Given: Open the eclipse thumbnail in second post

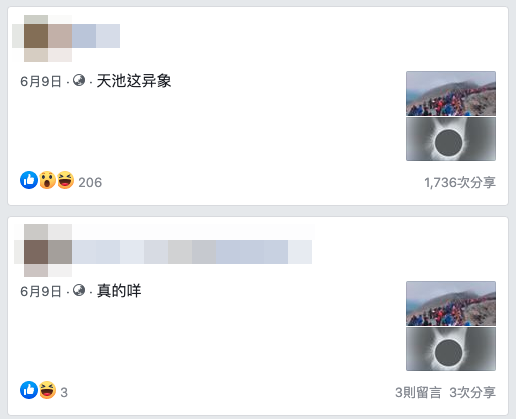Looking at the screenshot, I should (451, 349).
